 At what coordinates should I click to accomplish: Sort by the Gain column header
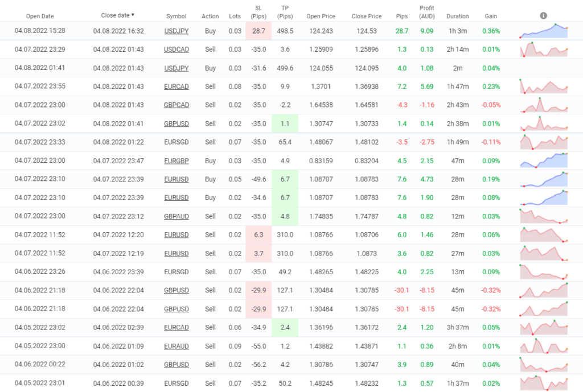pyautogui.click(x=491, y=16)
